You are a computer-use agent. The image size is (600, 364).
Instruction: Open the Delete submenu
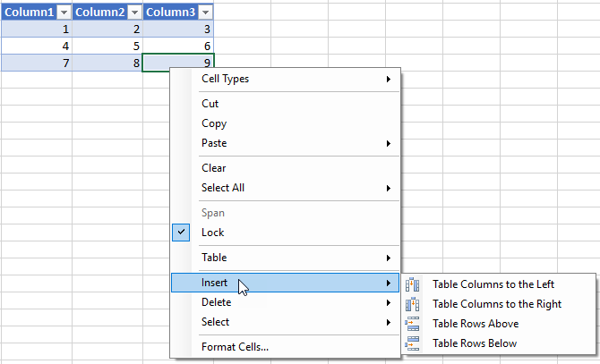click(x=285, y=302)
